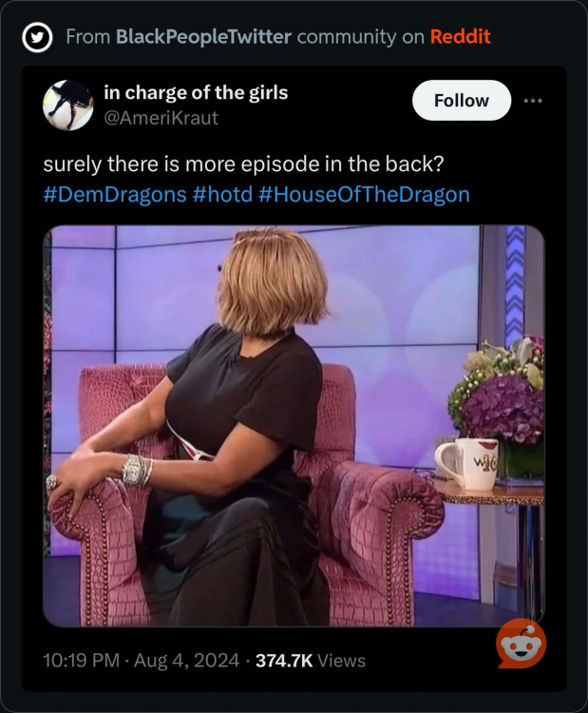Click the flower arrangement in the image

coord(498,390)
